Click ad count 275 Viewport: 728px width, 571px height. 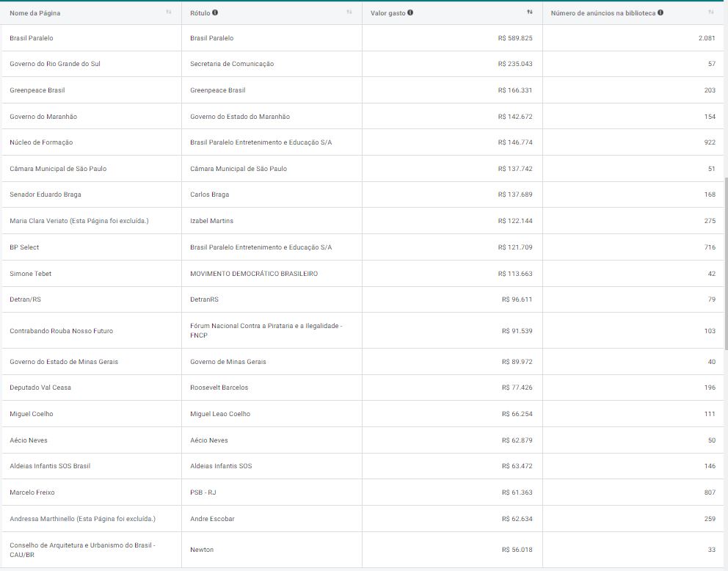click(x=710, y=220)
